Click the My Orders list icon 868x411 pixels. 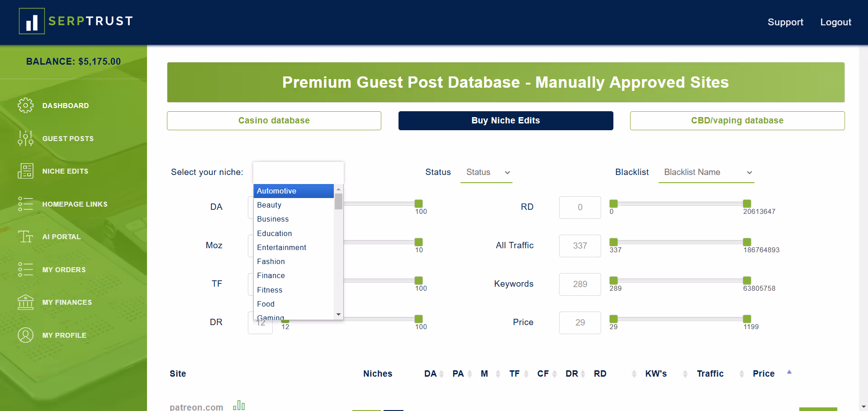(25, 269)
